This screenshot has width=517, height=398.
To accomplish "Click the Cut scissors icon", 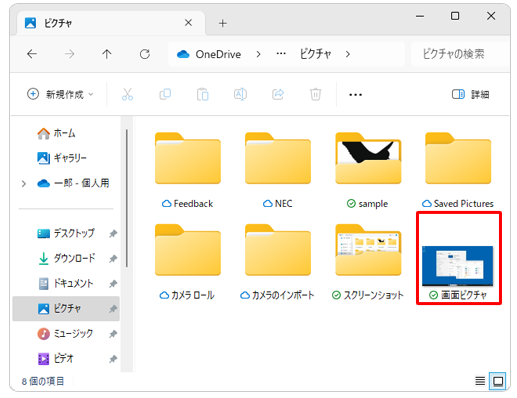I will pyautogui.click(x=127, y=94).
